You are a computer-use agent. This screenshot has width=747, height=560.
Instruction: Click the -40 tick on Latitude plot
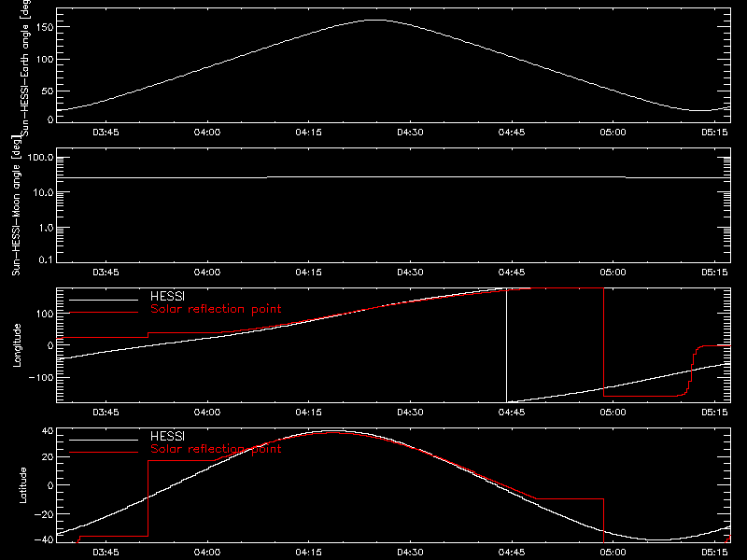click(44, 539)
